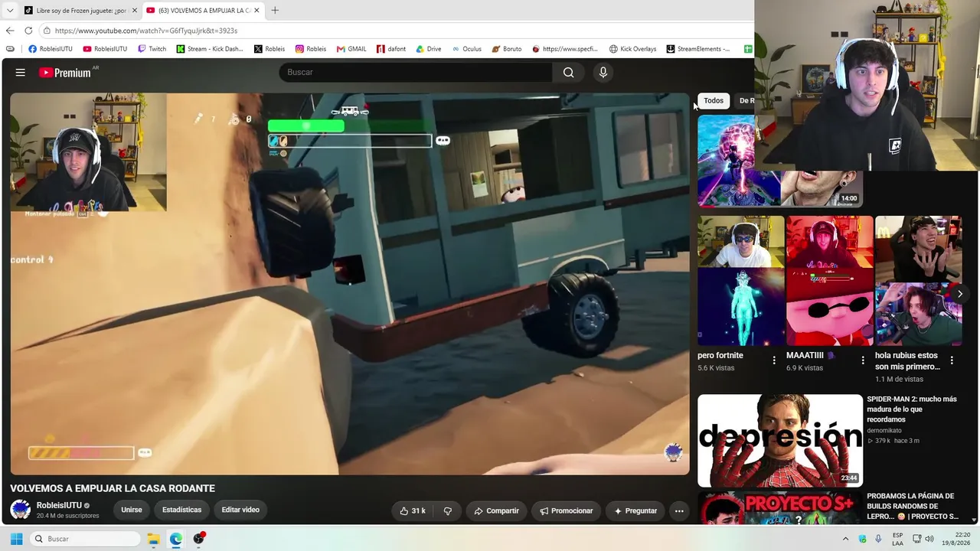Open more actions three-dot menu under video

point(679,511)
